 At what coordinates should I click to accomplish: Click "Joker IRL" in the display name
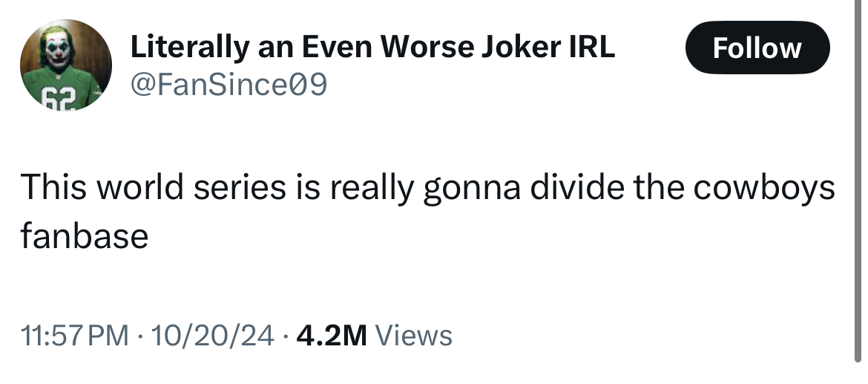click(x=551, y=48)
